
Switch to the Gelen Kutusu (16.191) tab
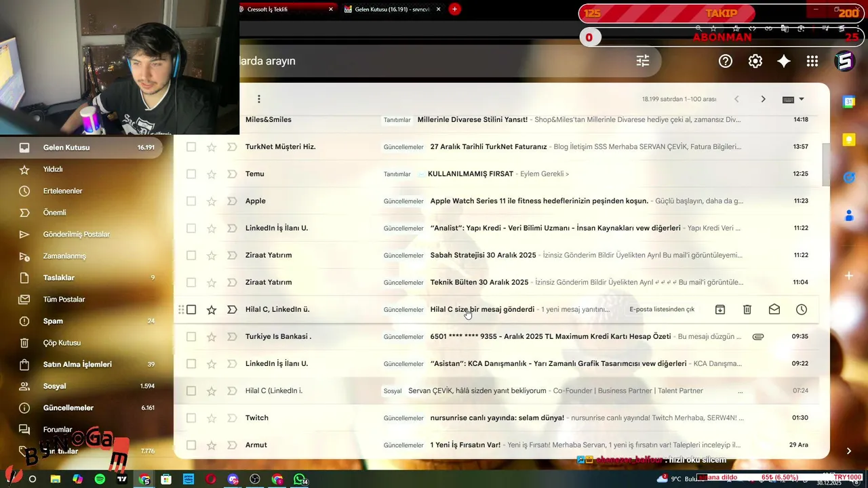coord(392,9)
